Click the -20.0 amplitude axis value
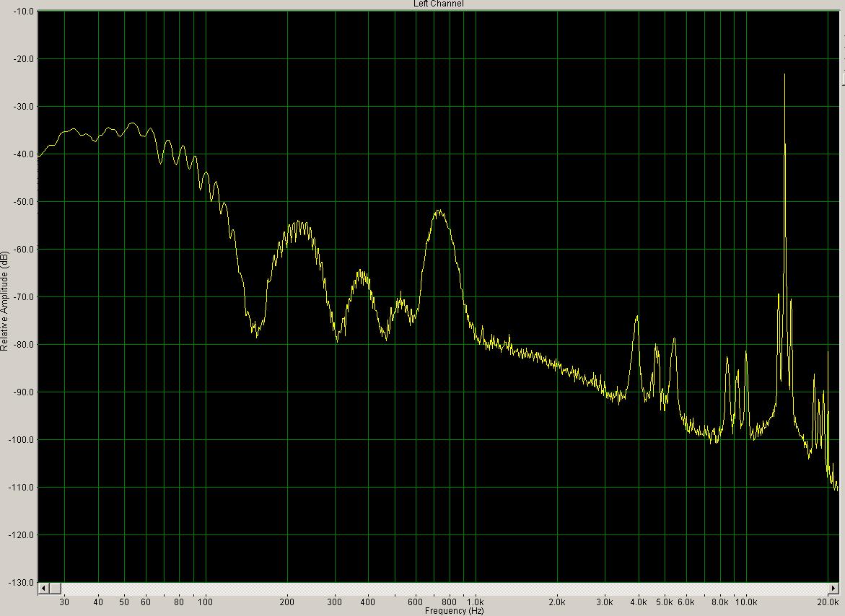The height and width of the screenshot is (616, 845). pos(22,58)
